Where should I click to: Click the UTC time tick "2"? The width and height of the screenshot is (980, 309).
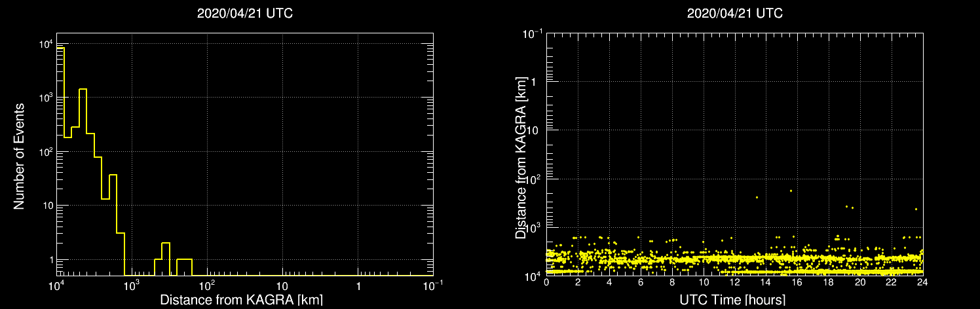coord(578,282)
